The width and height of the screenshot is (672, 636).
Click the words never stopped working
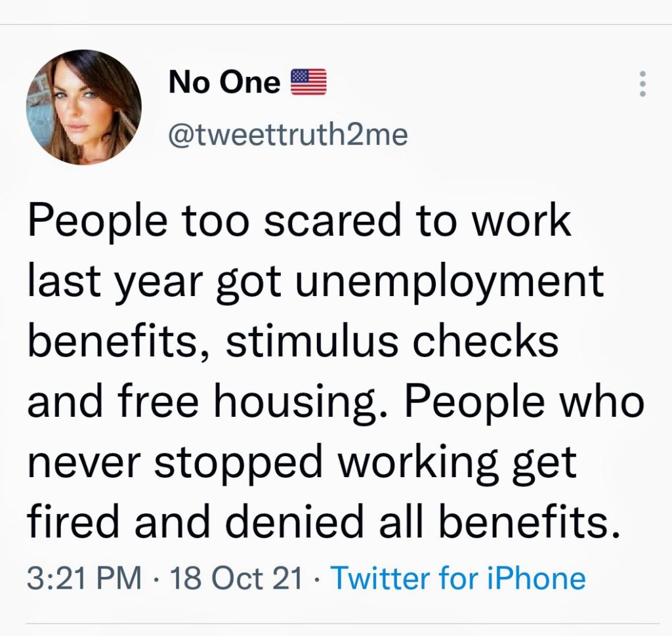pos(263,465)
